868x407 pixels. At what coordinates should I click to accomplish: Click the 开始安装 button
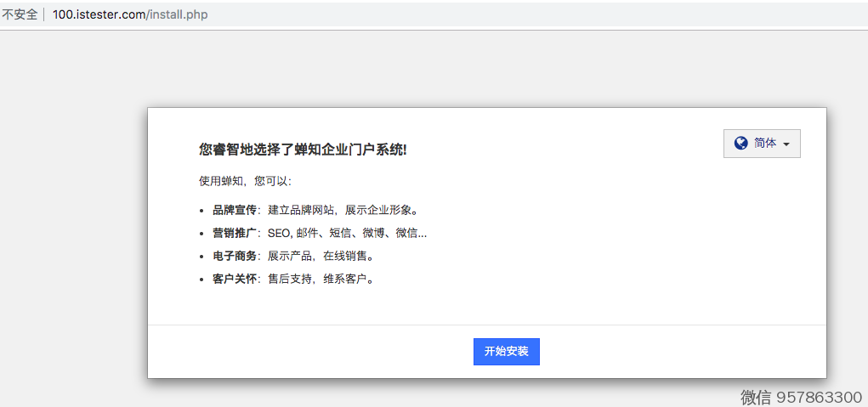pos(506,351)
